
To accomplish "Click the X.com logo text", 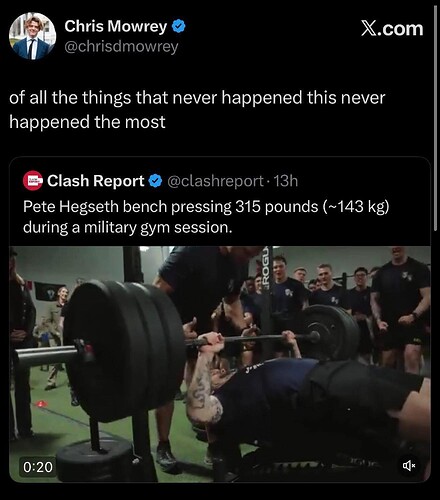I will 392,29.
